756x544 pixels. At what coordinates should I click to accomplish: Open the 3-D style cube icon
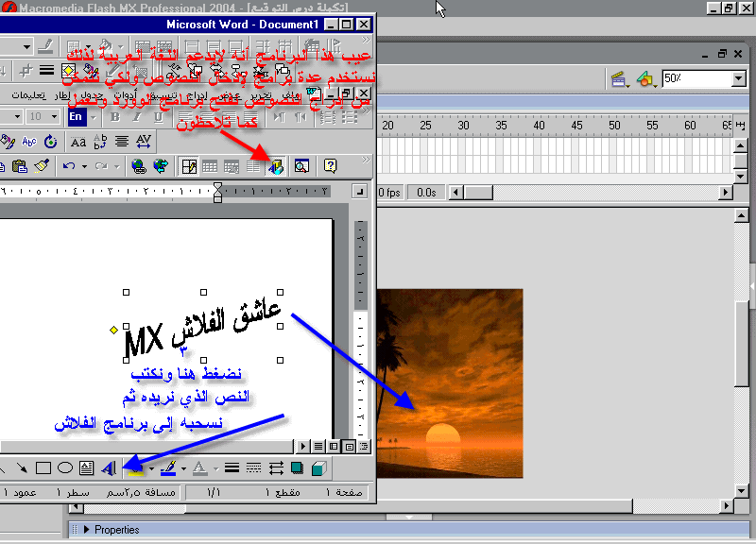click(x=319, y=467)
